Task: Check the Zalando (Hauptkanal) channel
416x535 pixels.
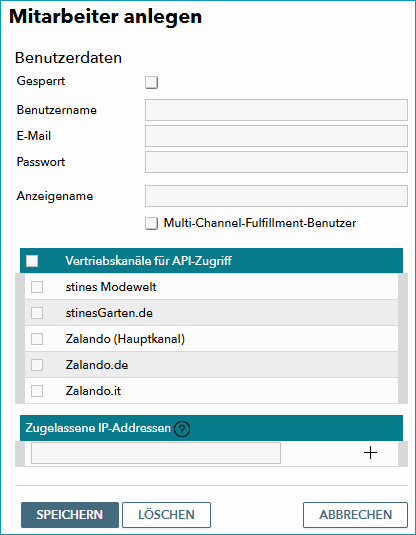Action: coord(37,339)
